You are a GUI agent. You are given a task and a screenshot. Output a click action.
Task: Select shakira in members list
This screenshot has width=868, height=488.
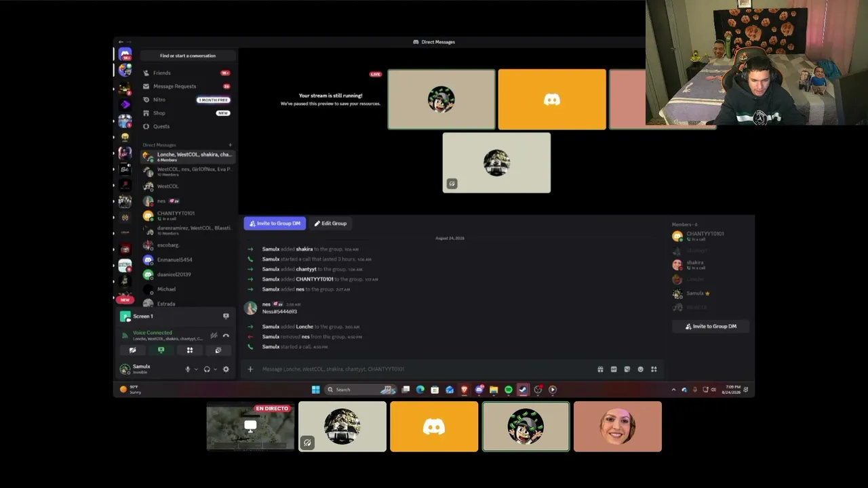tap(710, 264)
